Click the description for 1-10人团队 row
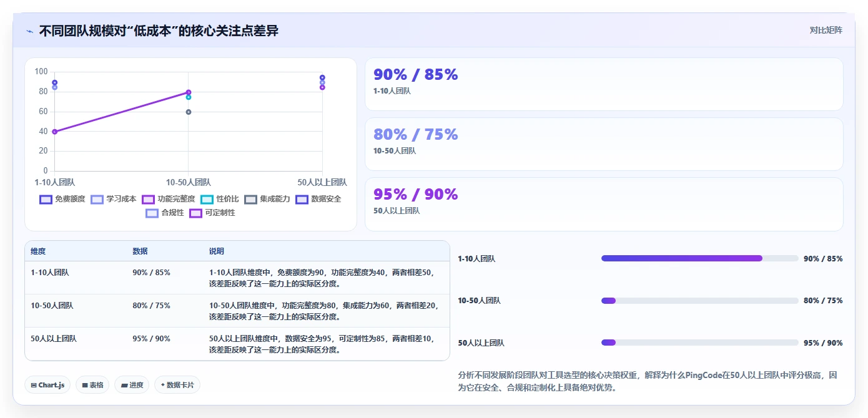 (x=322, y=278)
